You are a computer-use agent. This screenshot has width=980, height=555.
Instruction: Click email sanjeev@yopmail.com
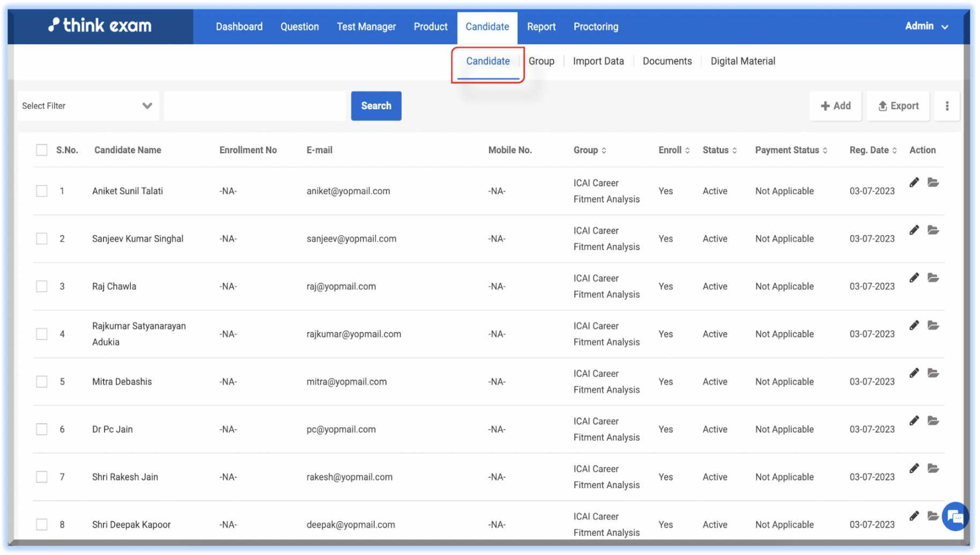click(352, 239)
